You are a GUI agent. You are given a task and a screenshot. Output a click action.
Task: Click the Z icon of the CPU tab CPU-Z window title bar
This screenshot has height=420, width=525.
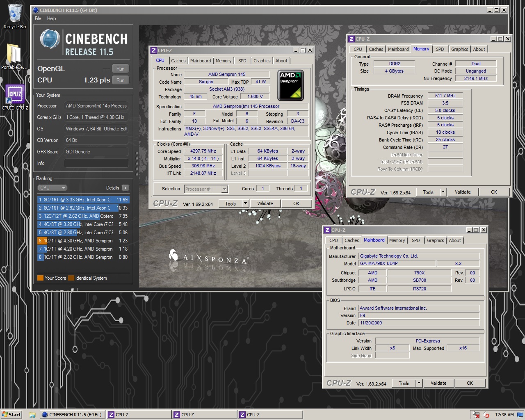(x=153, y=50)
